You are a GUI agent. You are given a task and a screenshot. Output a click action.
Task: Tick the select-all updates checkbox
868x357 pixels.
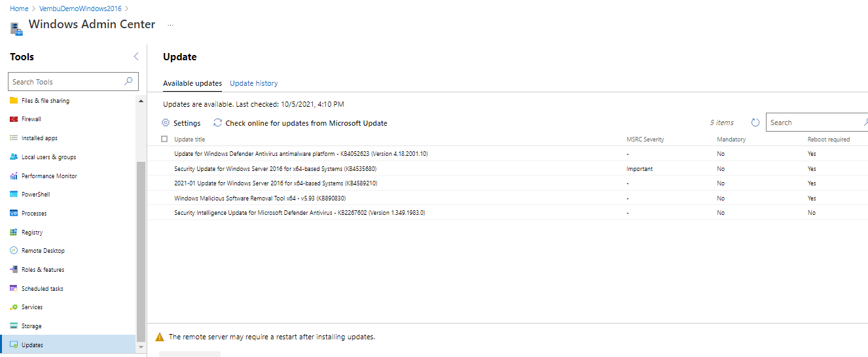pos(164,139)
